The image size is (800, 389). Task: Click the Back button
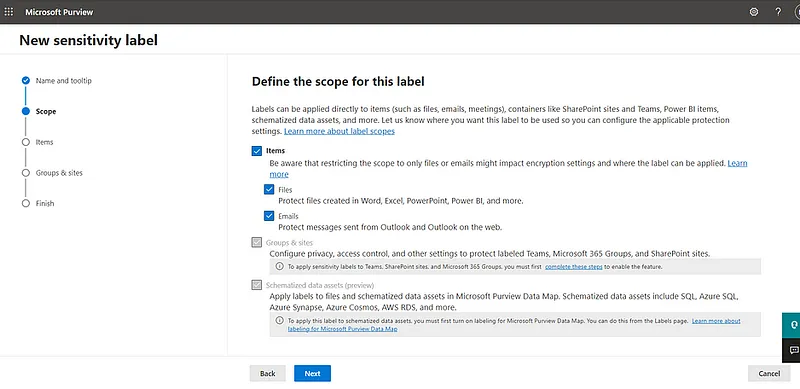pyautogui.click(x=267, y=373)
